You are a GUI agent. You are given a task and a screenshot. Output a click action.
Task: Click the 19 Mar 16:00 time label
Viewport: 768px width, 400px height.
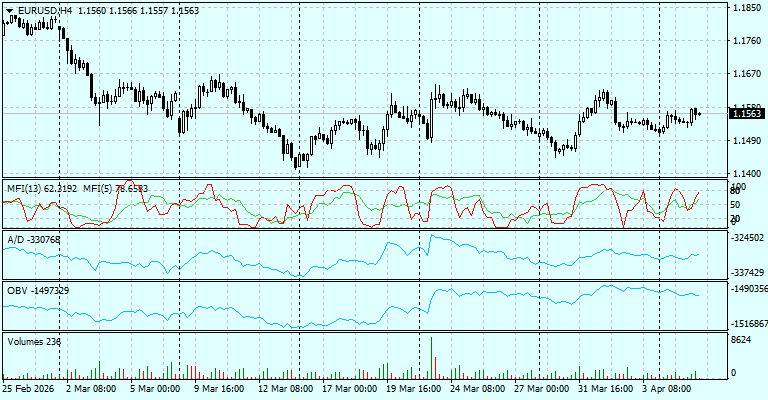413,389
